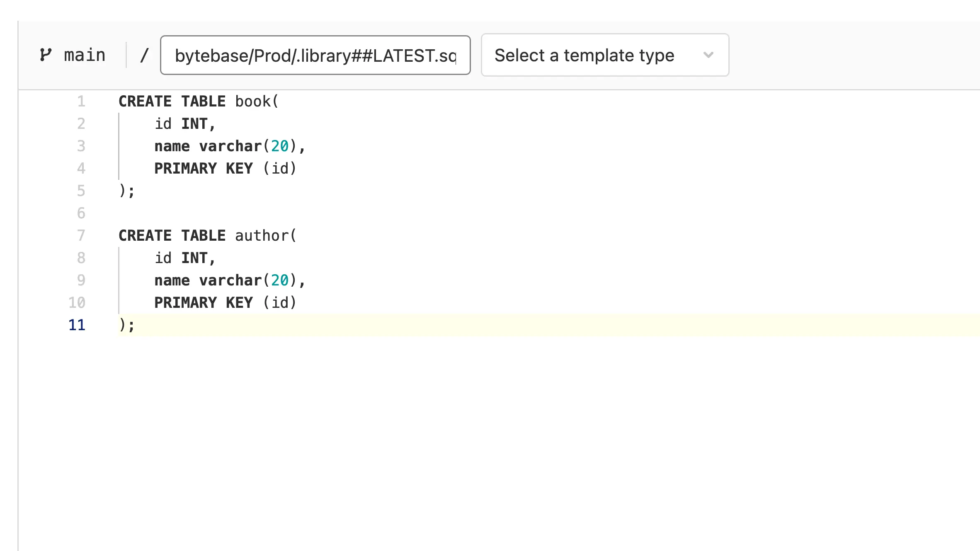
Task: Place cursor on line 8 id INT,
Action: pos(185,258)
